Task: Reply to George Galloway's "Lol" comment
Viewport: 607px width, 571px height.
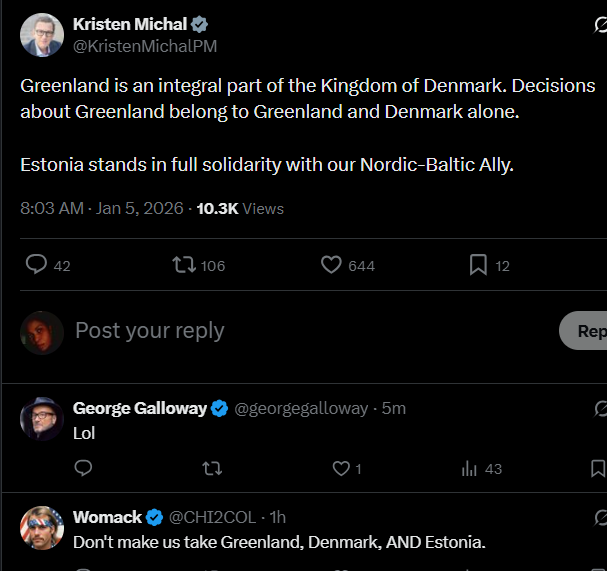Action: pyautogui.click(x=84, y=468)
